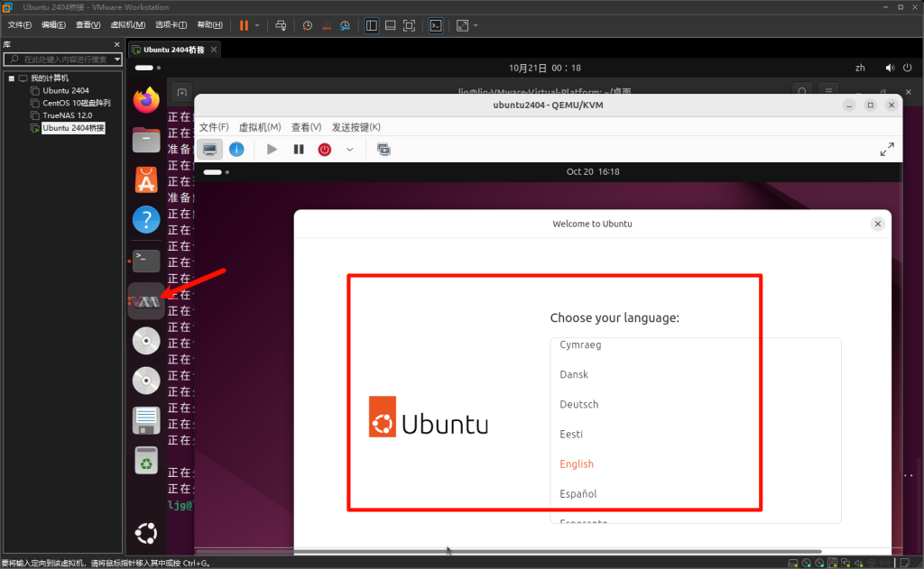The width and height of the screenshot is (924, 569).
Task: Toggle VMware full screen mode button
Action: coord(409,25)
